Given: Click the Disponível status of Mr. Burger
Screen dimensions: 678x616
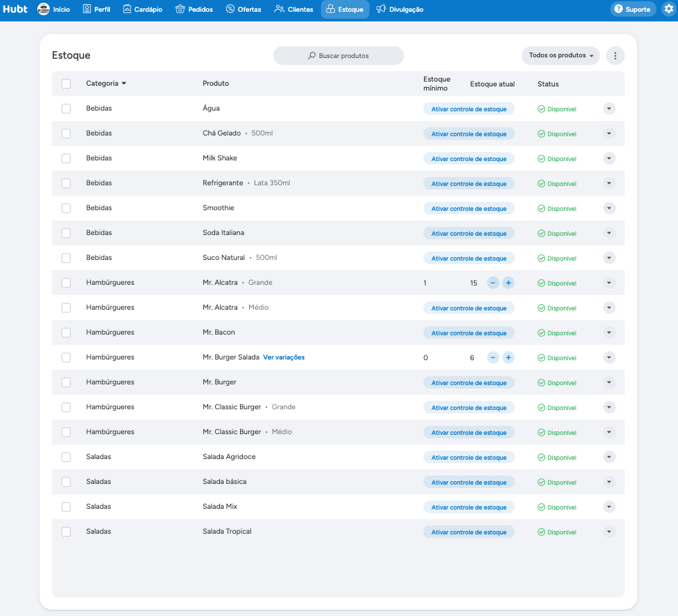Looking at the screenshot, I should tap(557, 383).
